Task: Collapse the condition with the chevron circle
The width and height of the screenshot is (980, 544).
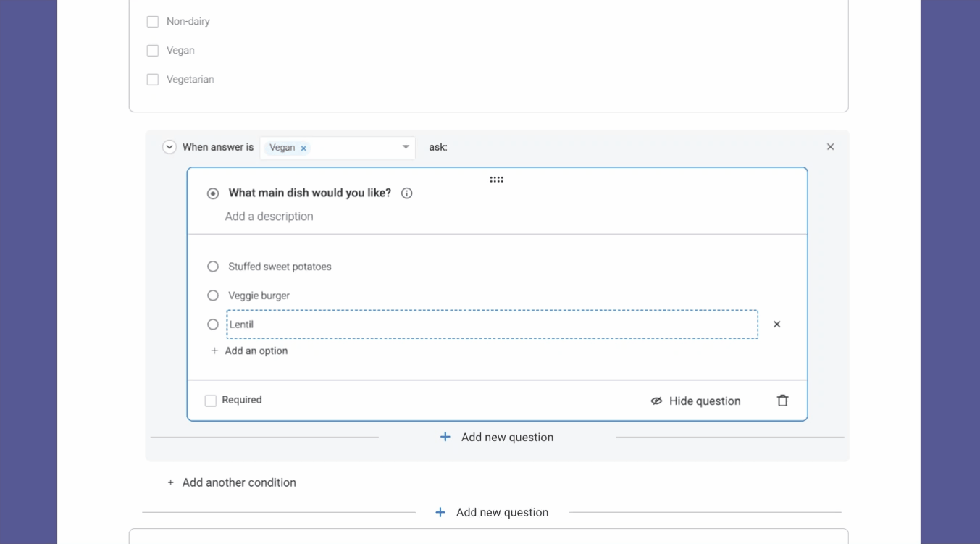Action: [169, 147]
